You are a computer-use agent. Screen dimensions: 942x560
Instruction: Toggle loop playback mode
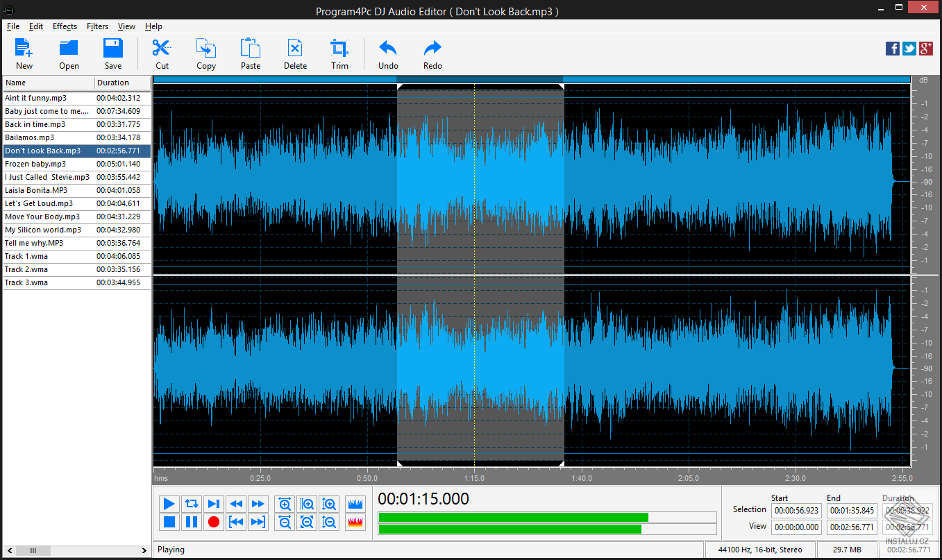coord(191,504)
